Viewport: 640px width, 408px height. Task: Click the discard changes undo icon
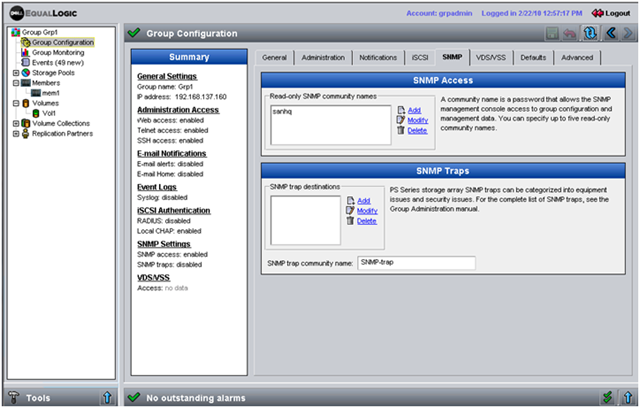[x=569, y=33]
